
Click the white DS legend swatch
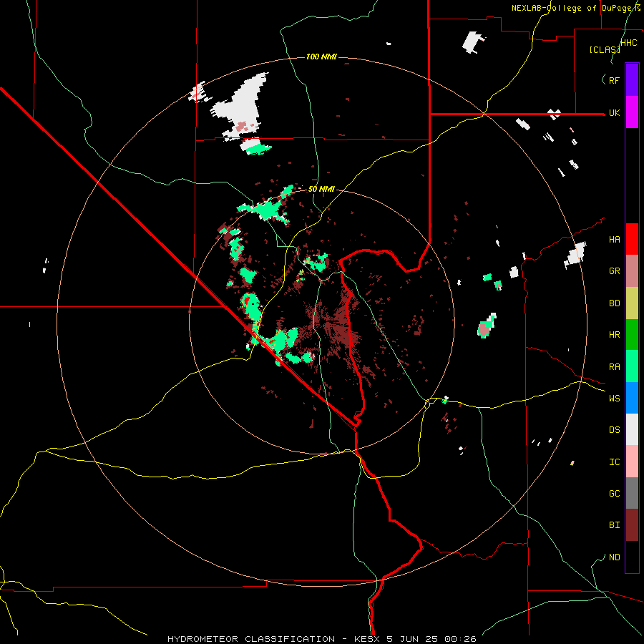(632, 429)
